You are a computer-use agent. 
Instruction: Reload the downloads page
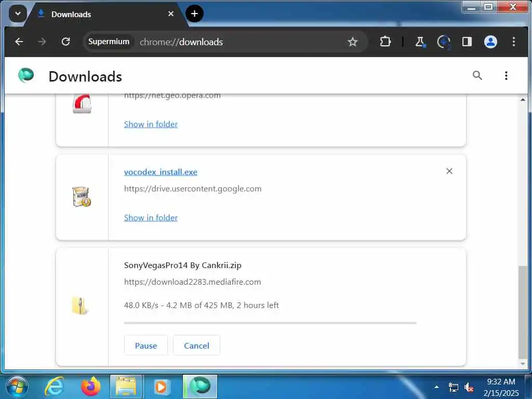point(65,42)
